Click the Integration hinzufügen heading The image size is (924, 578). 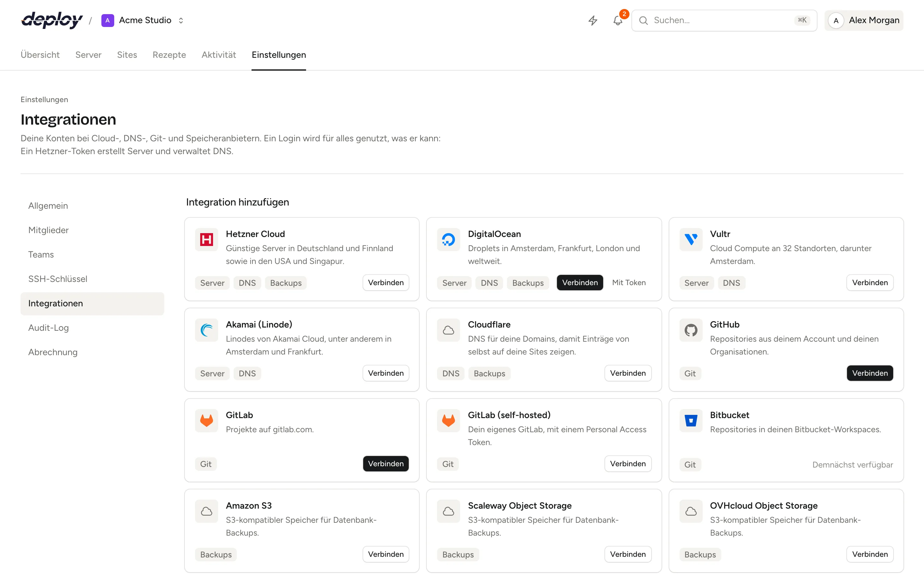237,202
